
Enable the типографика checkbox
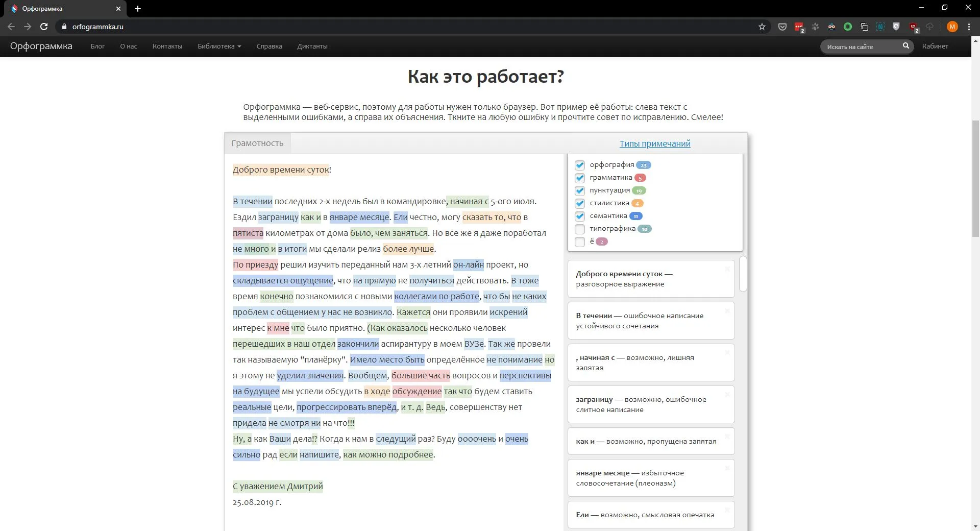coord(580,229)
